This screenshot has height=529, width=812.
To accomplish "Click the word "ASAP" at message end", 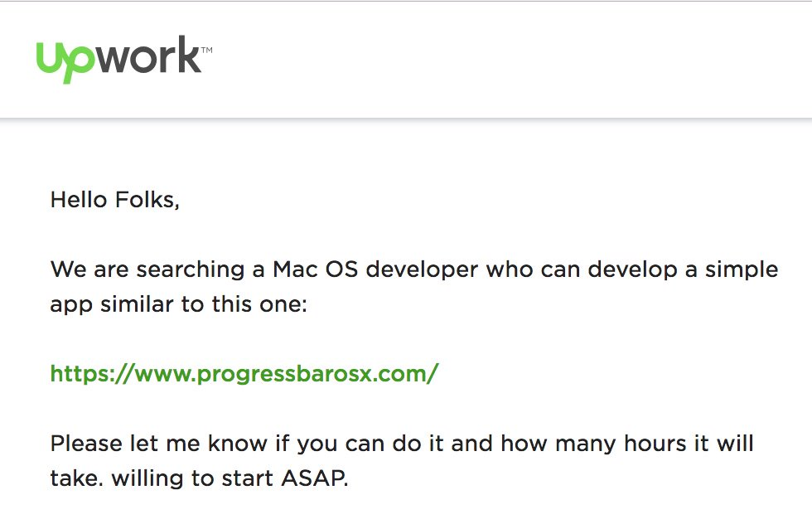I will pyautogui.click(x=313, y=478).
